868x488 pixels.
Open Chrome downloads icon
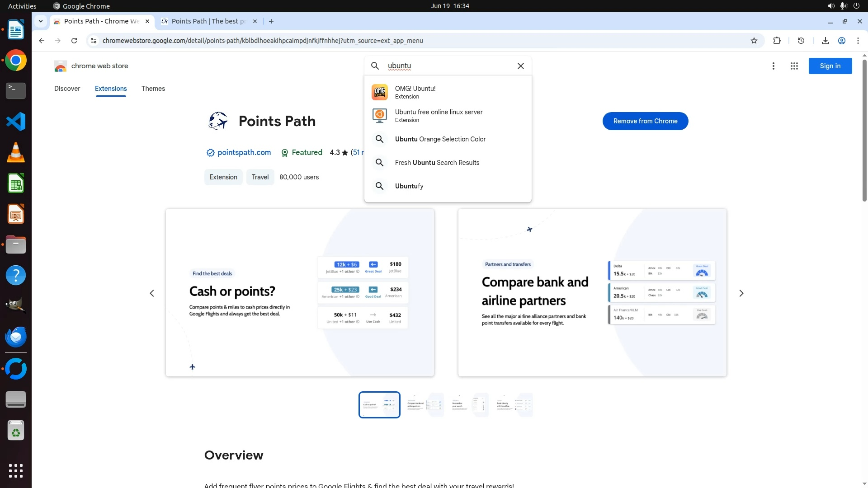click(x=825, y=41)
